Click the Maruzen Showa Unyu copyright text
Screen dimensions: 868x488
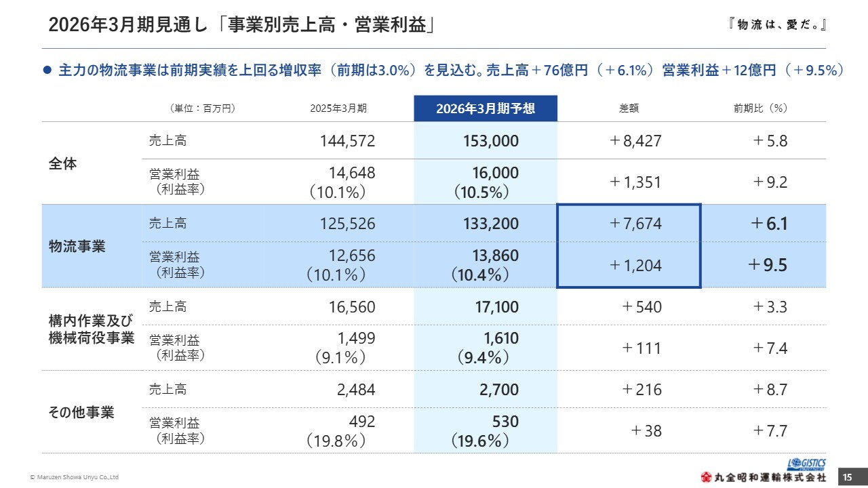pos(75,478)
